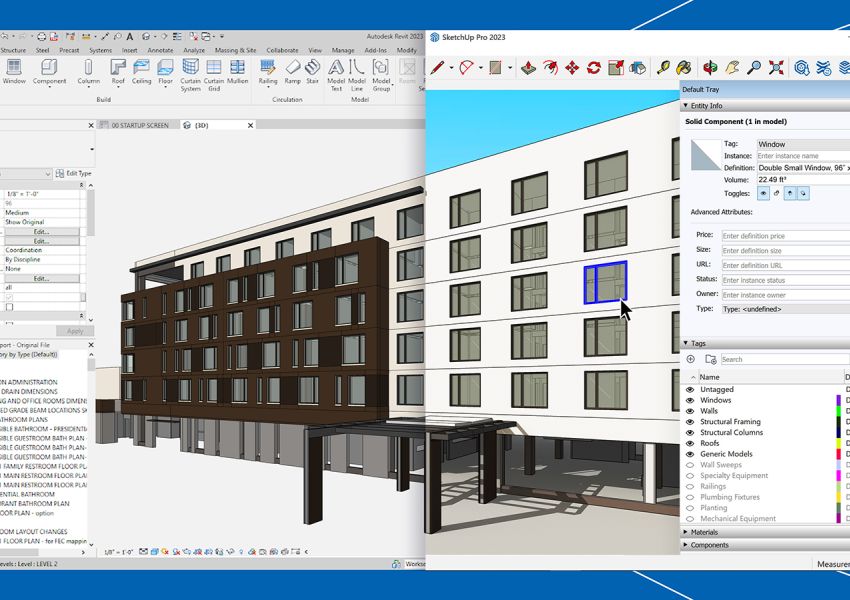
Task: Hide the Walls tag
Action: click(690, 411)
